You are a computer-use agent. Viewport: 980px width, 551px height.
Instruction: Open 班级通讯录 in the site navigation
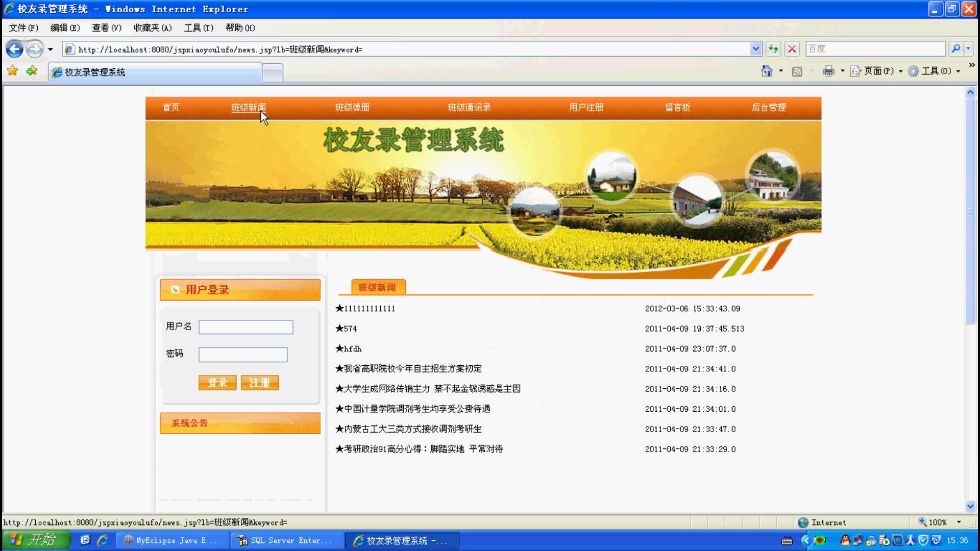470,108
